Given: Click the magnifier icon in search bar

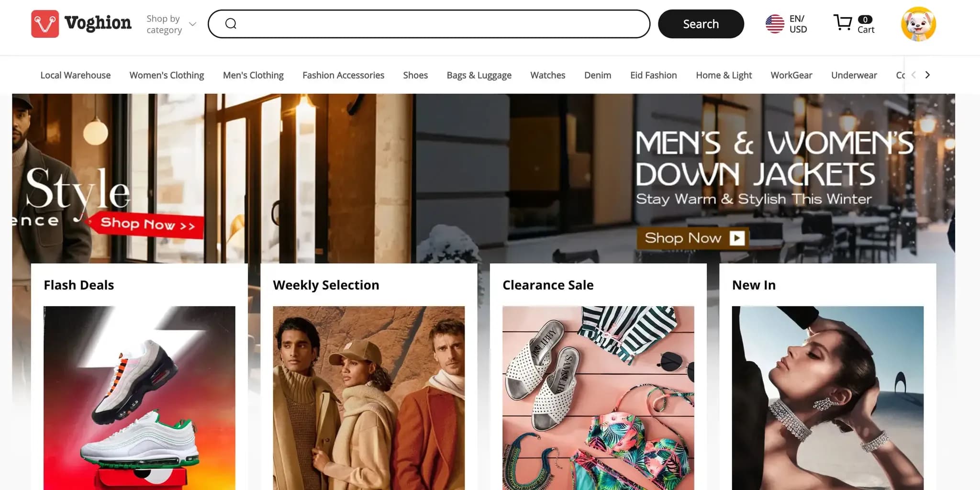Looking at the screenshot, I should pyautogui.click(x=231, y=24).
